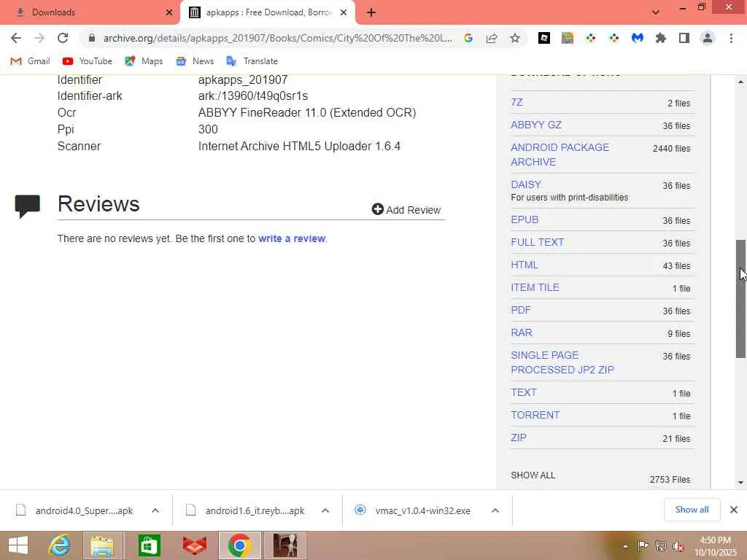This screenshot has width=747, height=560.
Task: Bookmark this page with the star icon
Action: [515, 38]
